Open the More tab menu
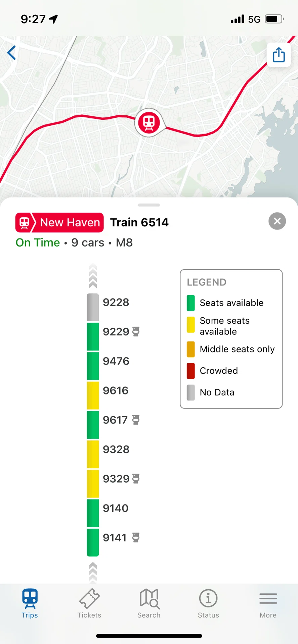 [268, 603]
